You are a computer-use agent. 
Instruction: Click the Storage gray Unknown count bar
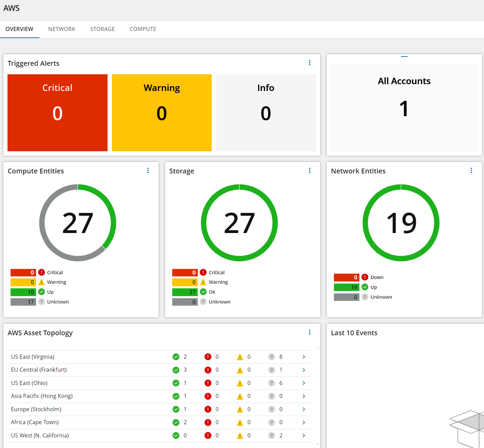(185, 302)
